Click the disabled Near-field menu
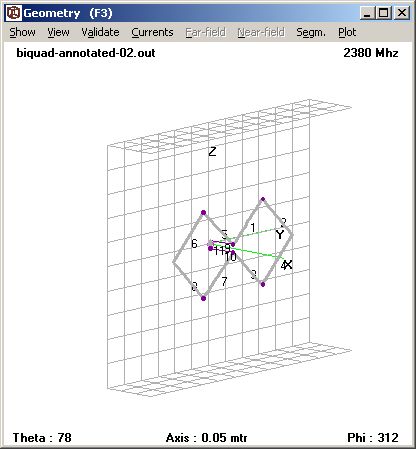The width and height of the screenshot is (416, 449). [x=261, y=32]
